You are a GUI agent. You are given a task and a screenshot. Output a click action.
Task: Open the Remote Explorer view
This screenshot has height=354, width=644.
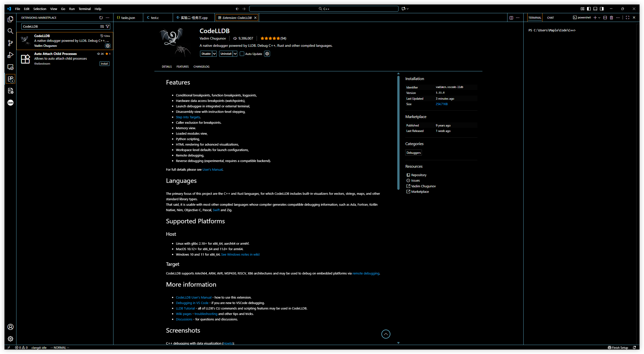coord(10,67)
